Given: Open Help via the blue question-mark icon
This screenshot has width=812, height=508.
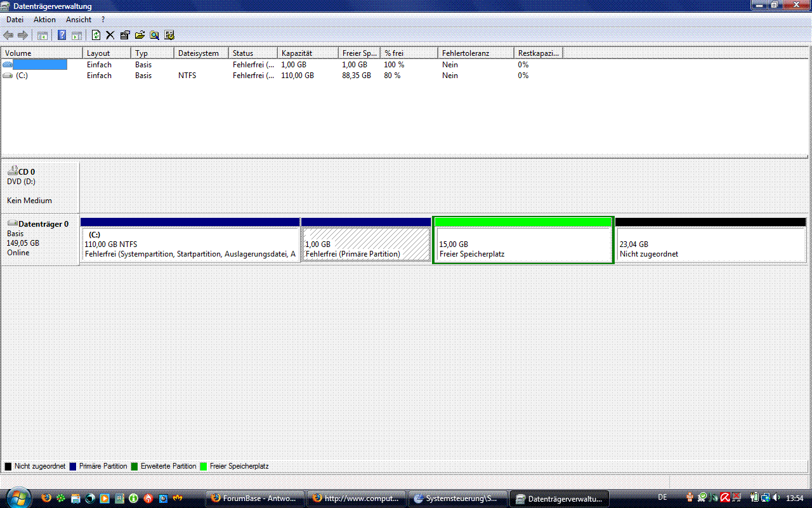Looking at the screenshot, I should pos(62,35).
